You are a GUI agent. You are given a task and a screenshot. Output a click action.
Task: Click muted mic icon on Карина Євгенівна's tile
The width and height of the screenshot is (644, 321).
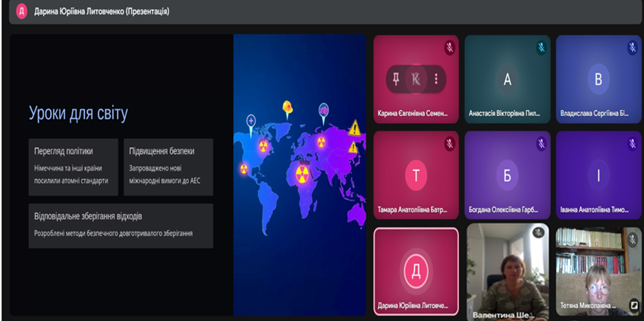(450, 47)
